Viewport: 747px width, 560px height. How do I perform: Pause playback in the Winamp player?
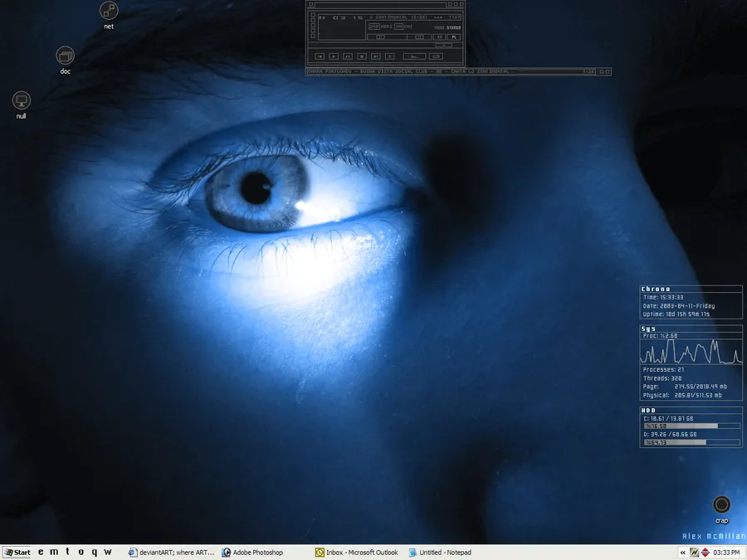[348, 56]
